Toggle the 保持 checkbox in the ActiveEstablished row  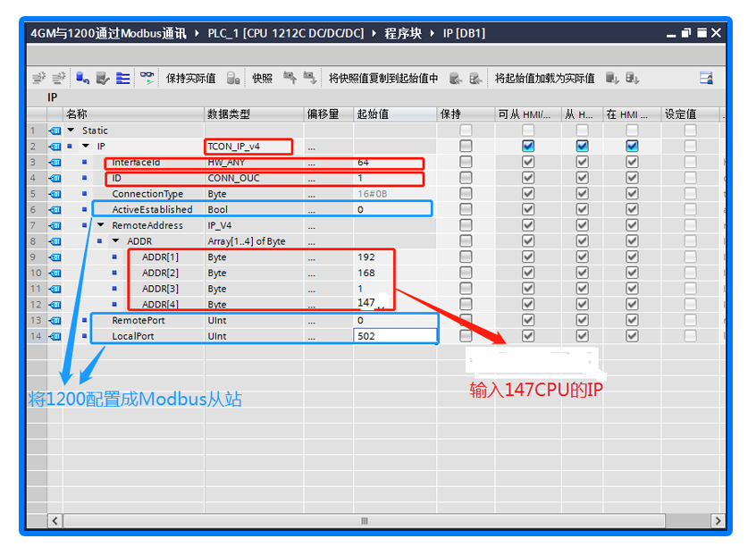click(466, 209)
